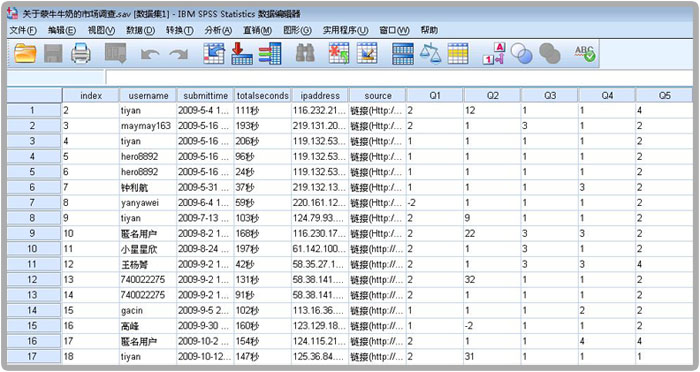Screen dimensions: 700x372
Task: Click the Q2 cell with value 32
Action: [x=492, y=280]
